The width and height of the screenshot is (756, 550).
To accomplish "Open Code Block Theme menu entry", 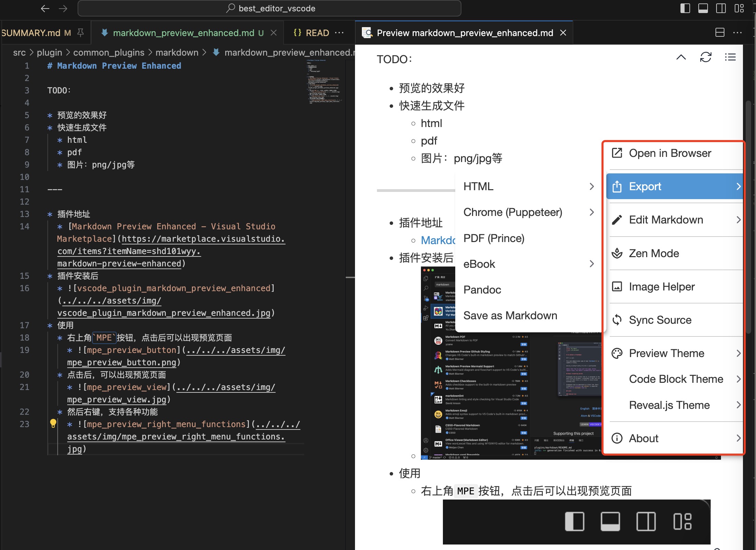I will tap(675, 379).
